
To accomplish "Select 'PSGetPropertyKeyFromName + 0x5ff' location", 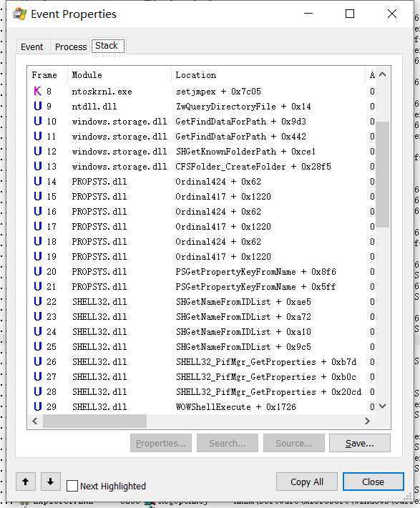I will point(255,287).
